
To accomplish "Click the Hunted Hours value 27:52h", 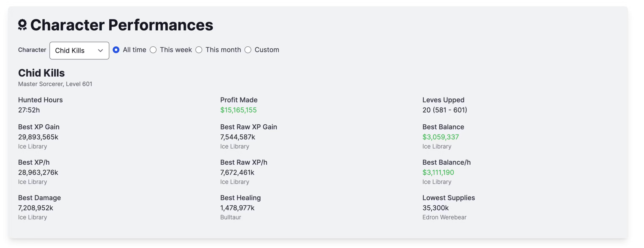I will point(29,110).
